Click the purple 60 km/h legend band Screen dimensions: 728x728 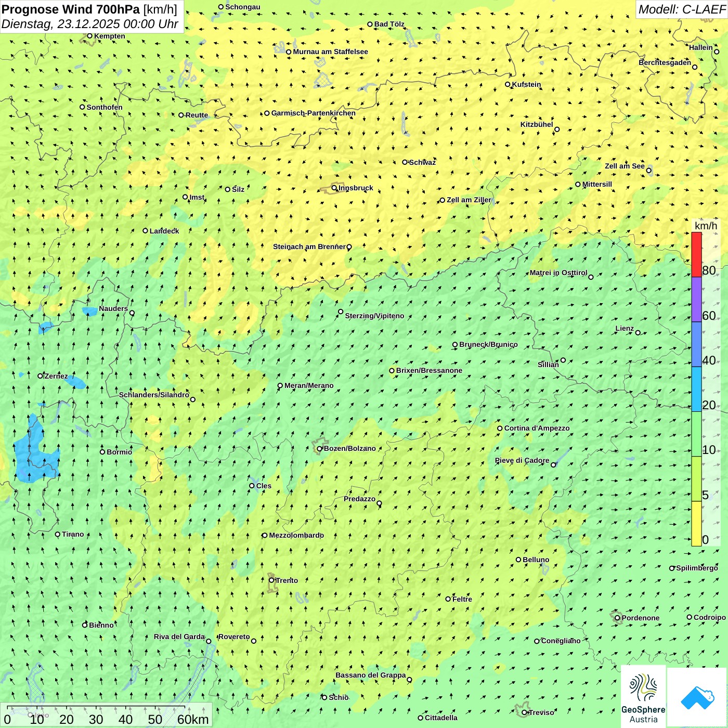pos(696,300)
